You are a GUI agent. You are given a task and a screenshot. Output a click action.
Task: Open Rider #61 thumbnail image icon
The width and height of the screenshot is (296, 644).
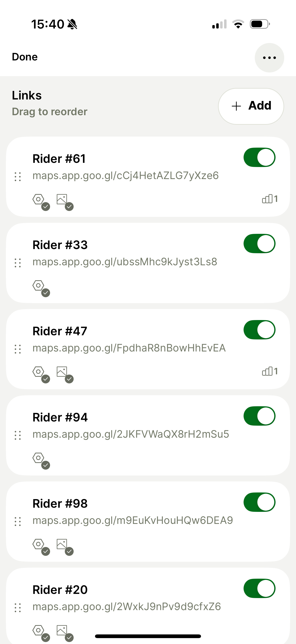(62, 199)
